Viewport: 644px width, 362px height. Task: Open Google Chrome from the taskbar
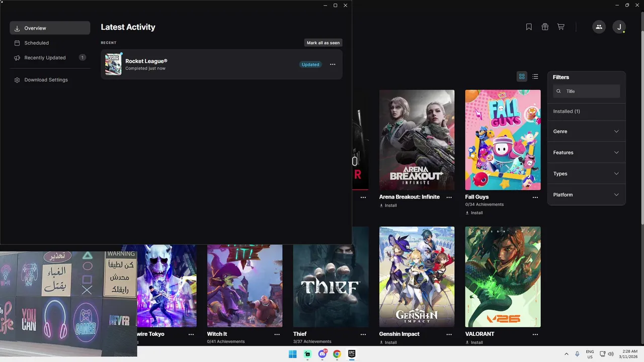tap(337, 354)
